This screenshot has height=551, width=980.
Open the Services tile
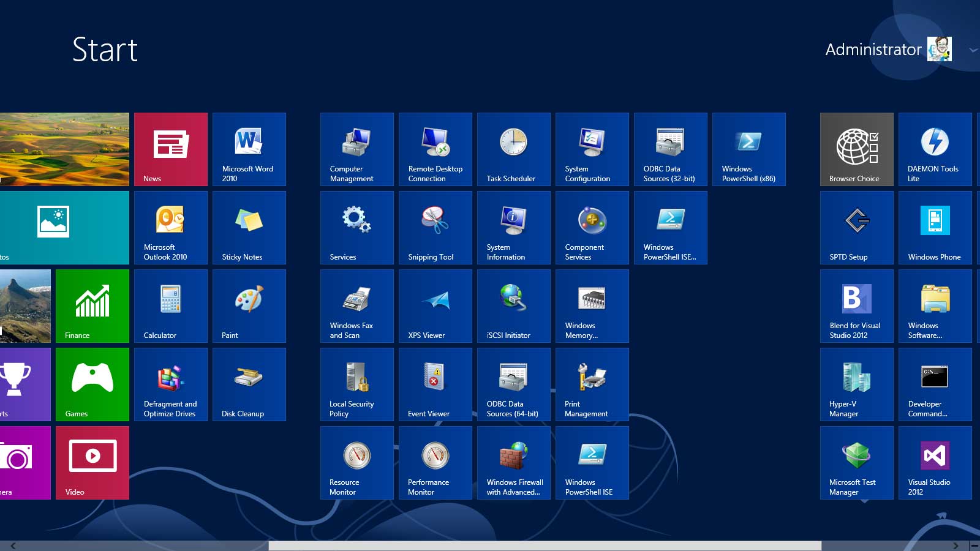click(356, 228)
